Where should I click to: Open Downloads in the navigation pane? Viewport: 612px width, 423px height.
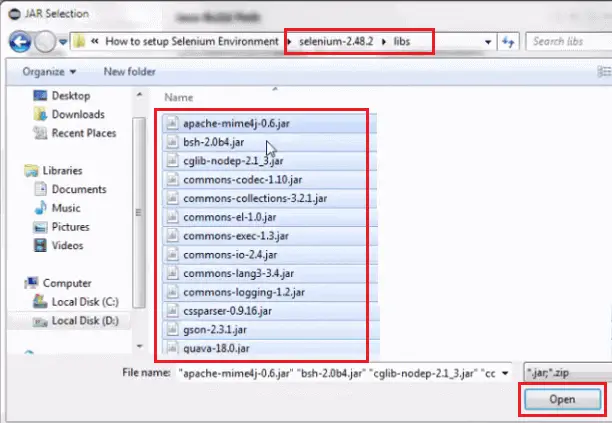click(69, 114)
